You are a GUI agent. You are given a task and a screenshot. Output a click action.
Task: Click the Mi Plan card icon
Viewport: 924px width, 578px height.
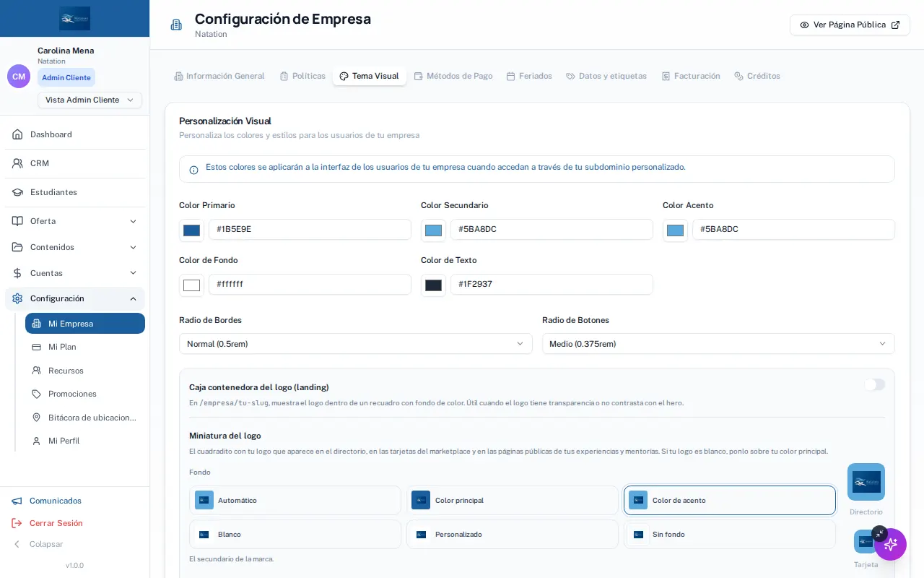36,347
